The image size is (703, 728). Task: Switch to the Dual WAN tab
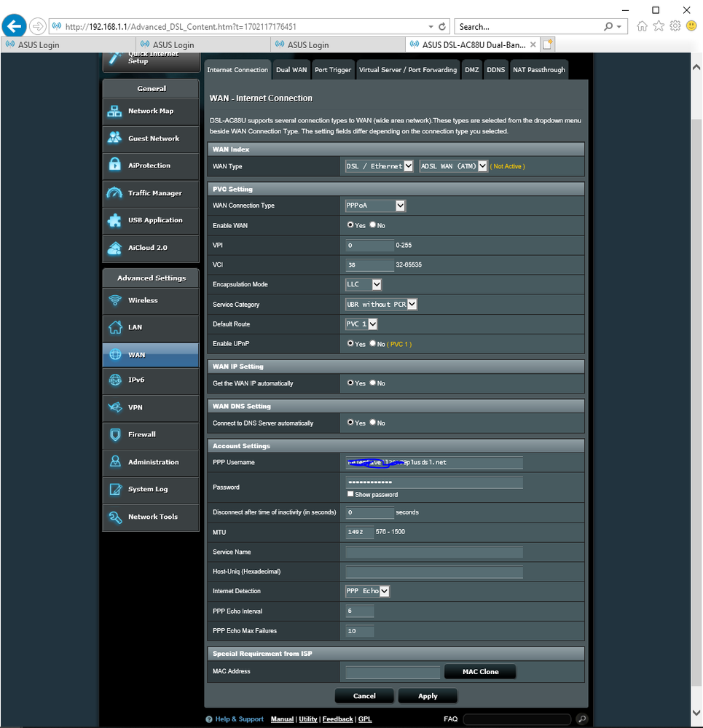291,70
